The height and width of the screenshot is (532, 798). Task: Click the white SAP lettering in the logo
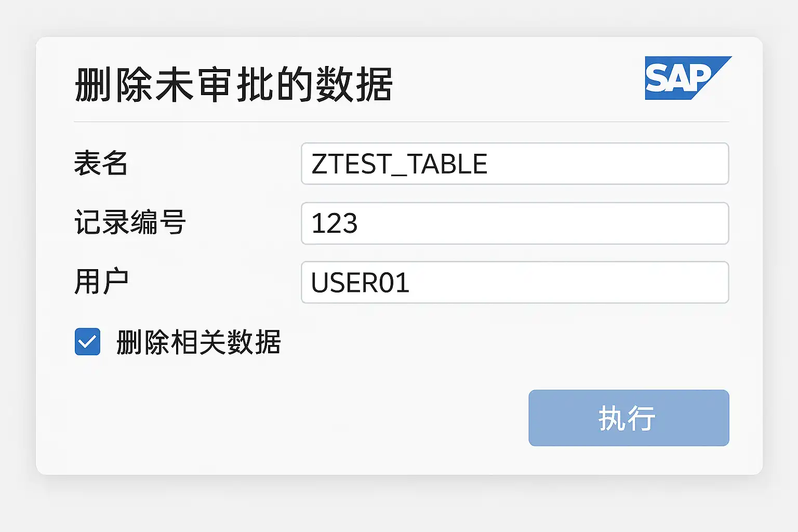tap(676, 79)
